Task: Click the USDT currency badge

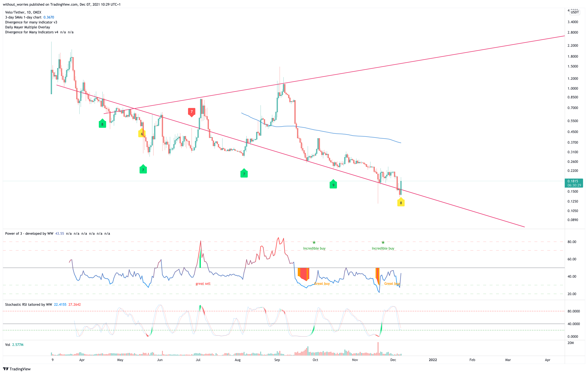Action: pyautogui.click(x=575, y=12)
